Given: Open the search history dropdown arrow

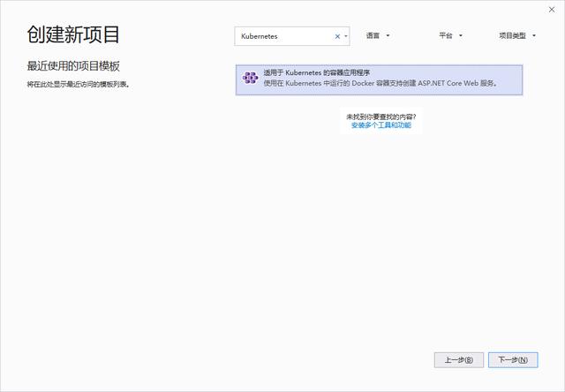Looking at the screenshot, I should (x=346, y=36).
